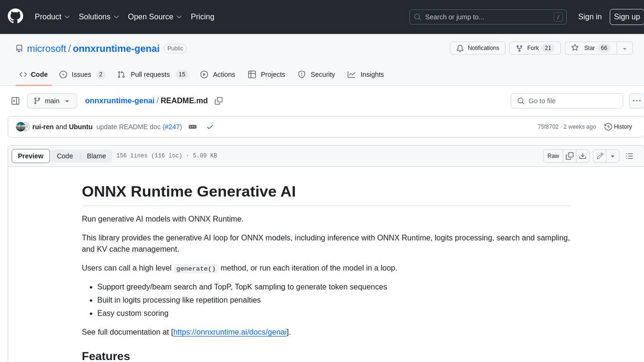Click the Ubuntu author name
The image size is (644, 362).
[x=80, y=127]
